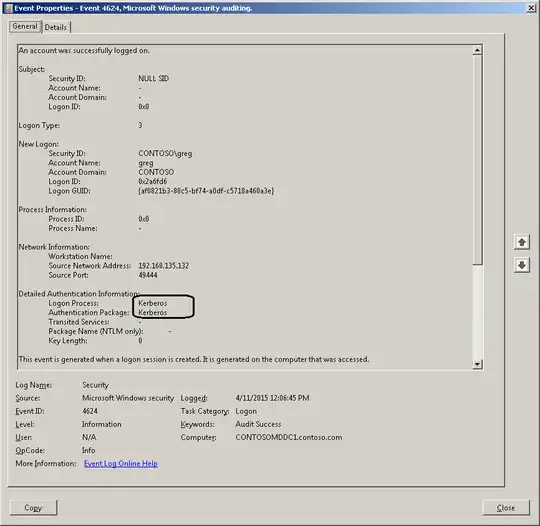Screen dimensions: 540x526
Task: Close the Event Properties window with X
Action: tap(531, 8)
